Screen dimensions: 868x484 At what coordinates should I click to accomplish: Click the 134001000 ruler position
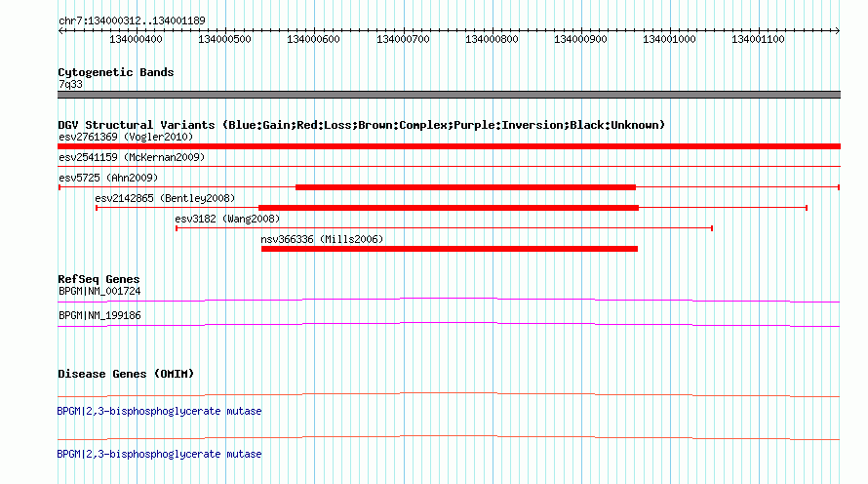[x=669, y=39]
